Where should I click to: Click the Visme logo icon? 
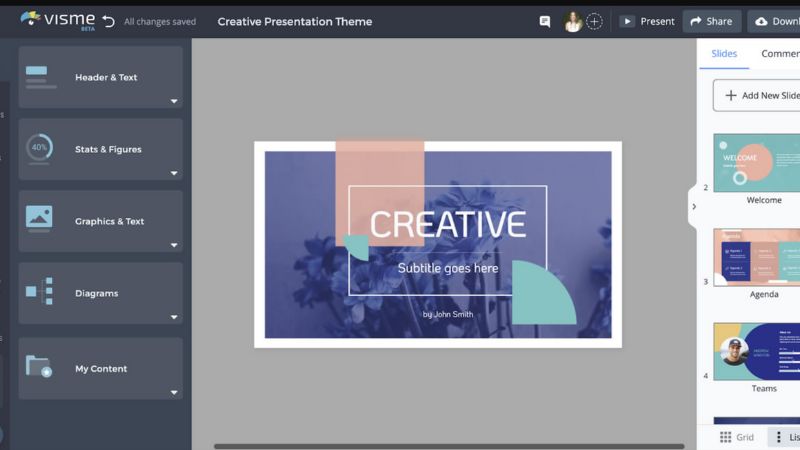[x=30, y=19]
